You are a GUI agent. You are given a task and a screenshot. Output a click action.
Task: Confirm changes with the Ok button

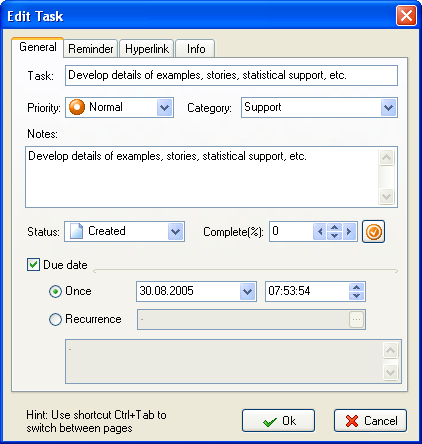coord(278,421)
